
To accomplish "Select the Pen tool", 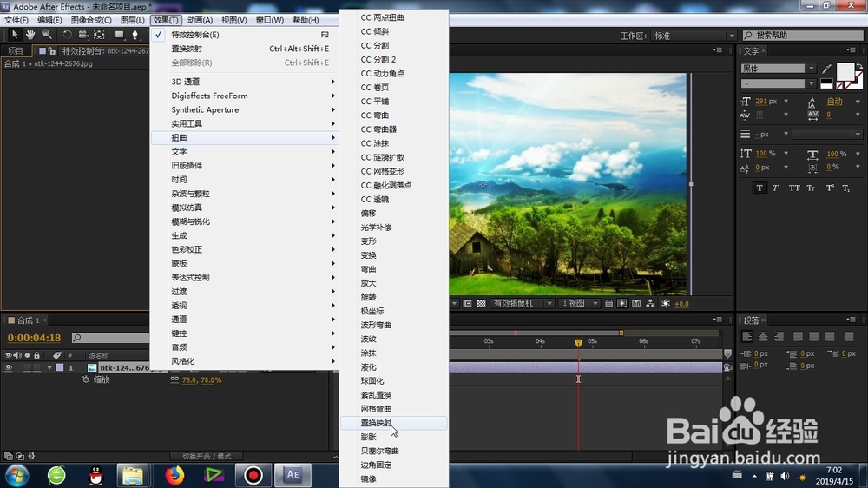I will pyautogui.click(x=135, y=35).
